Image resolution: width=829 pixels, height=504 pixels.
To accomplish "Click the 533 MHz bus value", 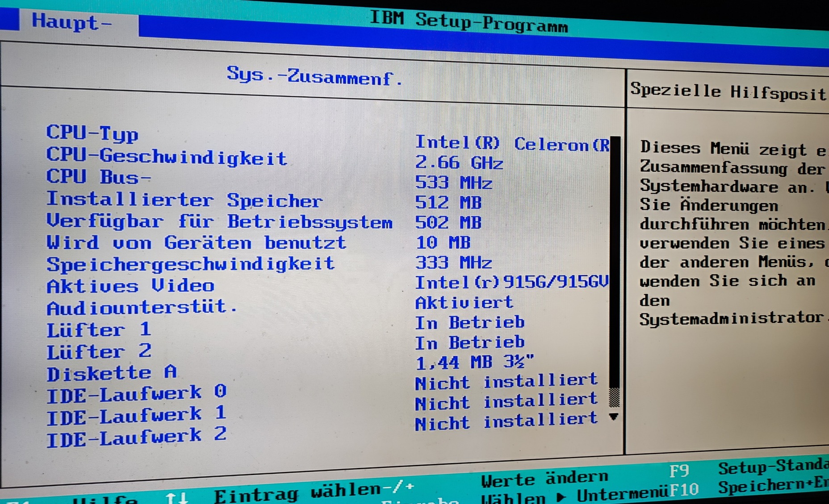I will [454, 183].
